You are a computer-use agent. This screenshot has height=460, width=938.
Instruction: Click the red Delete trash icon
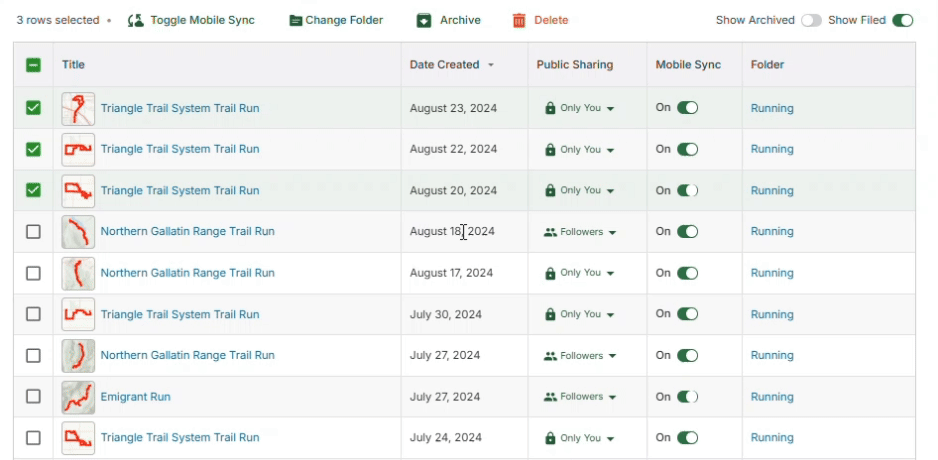pos(519,20)
